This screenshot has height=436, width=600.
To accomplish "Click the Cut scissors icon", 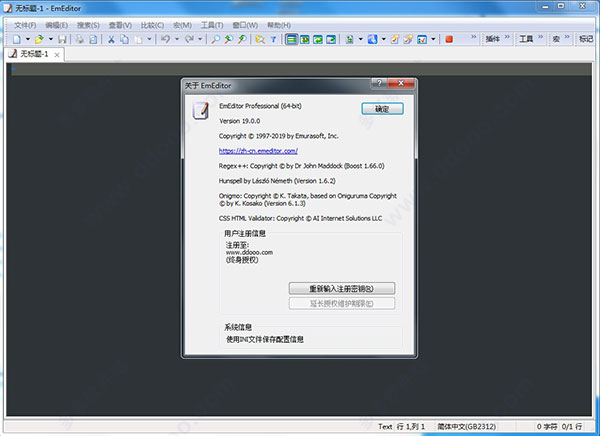I will click(x=111, y=39).
